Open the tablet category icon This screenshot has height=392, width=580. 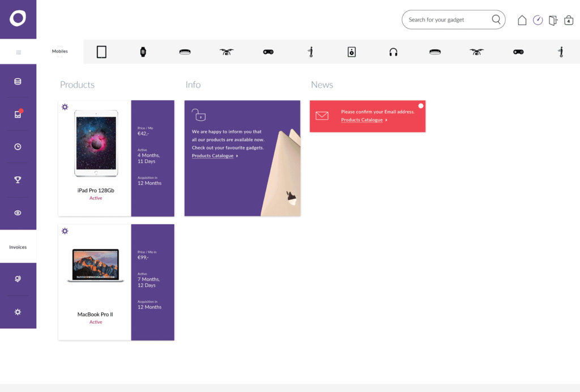(x=101, y=52)
